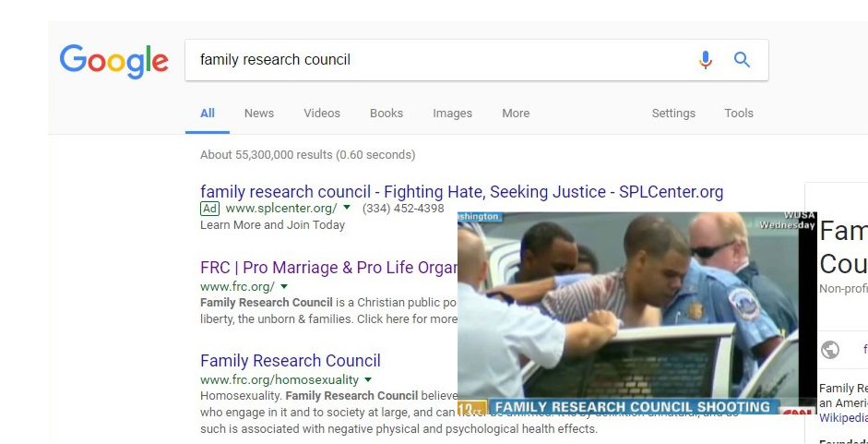Screen dimensions: 868x444
Task: Open search Tools options
Action: pyautogui.click(x=739, y=114)
